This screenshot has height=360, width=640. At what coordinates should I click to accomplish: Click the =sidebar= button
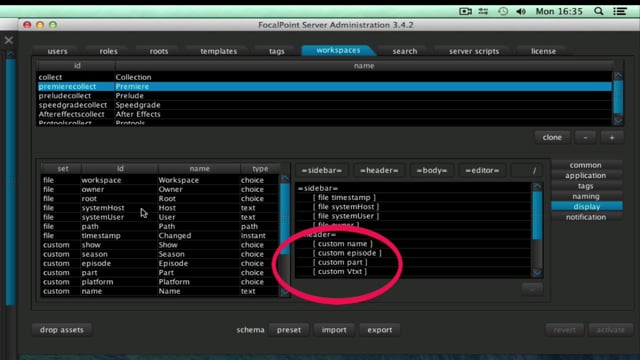coord(322,170)
